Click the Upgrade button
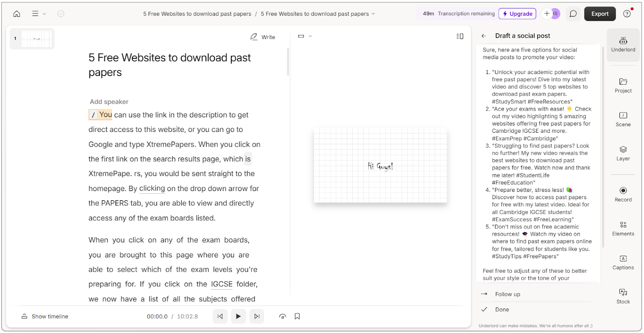Screen dimensions: 644x333 (x=517, y=14)
